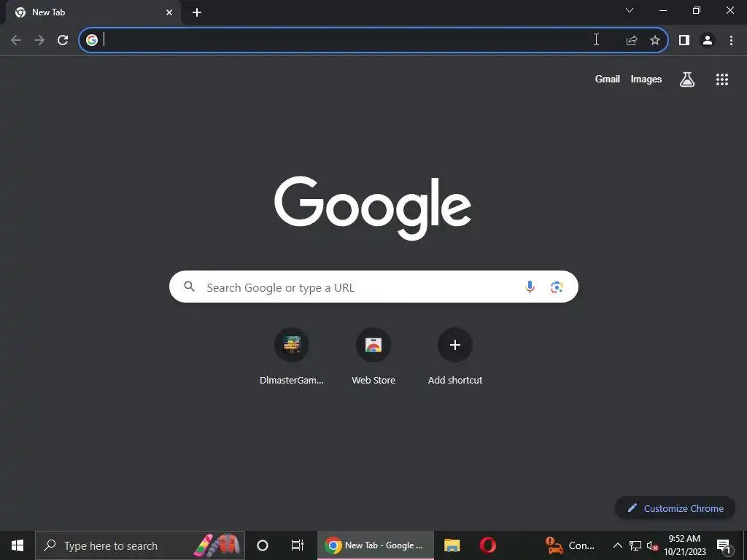Show hidden system tray icons

(x=617, y=545)
